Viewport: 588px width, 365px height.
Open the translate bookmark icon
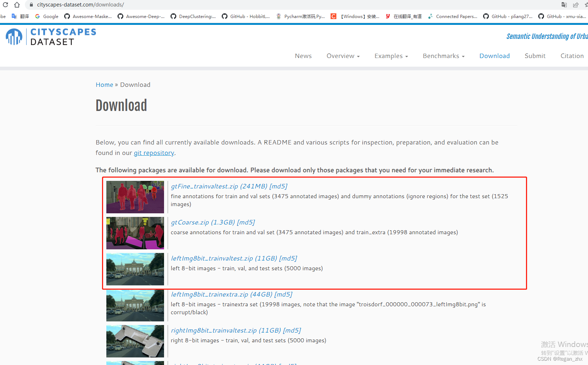[x=20, y=16]
